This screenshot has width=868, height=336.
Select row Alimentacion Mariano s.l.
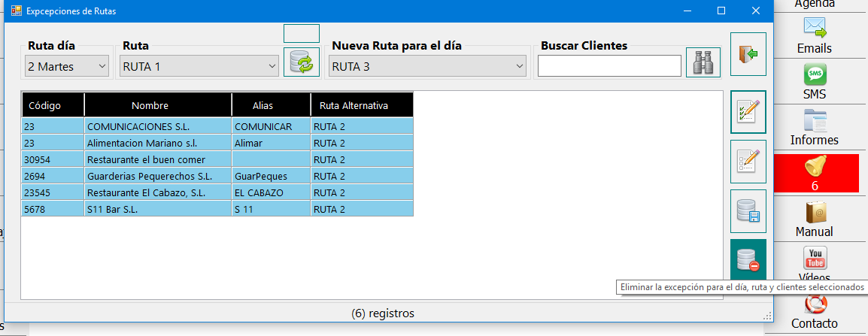pos(217,143)
